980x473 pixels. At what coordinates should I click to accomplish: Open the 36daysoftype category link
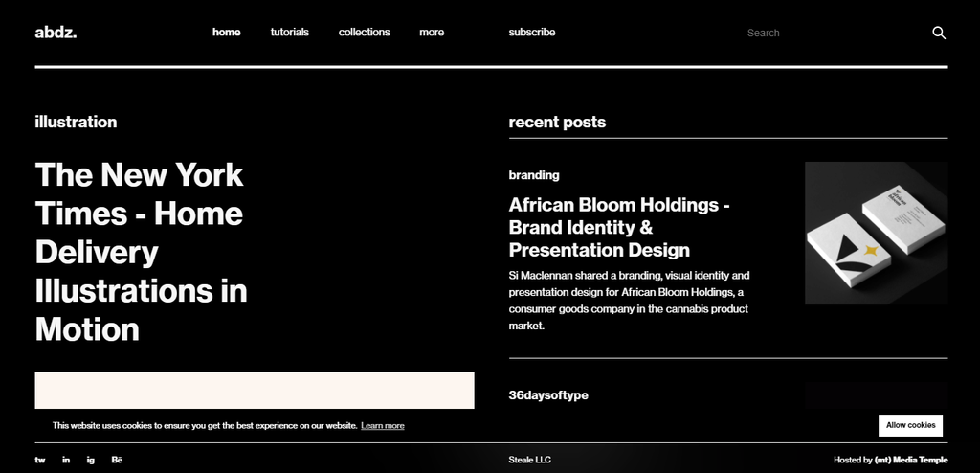click(x=548, y=395)
